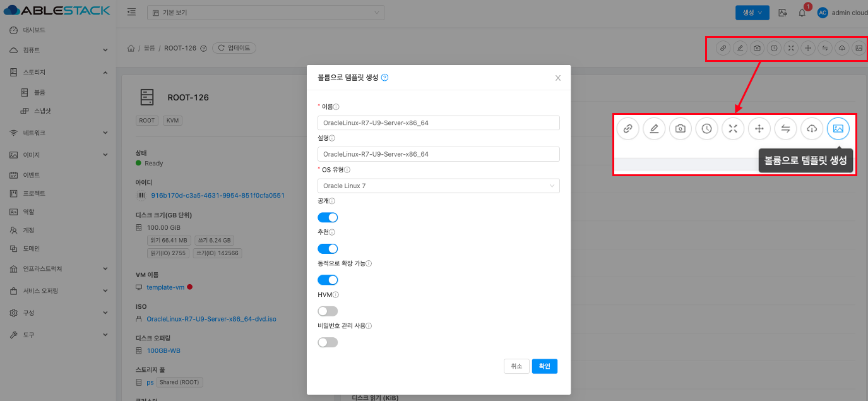
Task: Click the admin cloud user avatar
Action: (823, 13)
